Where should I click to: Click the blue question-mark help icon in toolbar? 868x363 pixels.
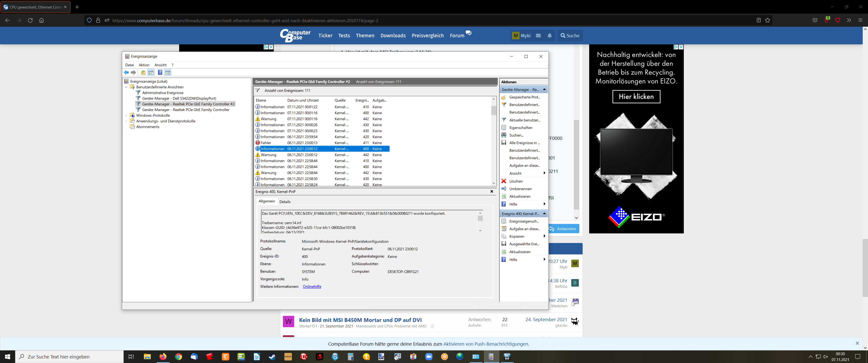click(160, 72)
